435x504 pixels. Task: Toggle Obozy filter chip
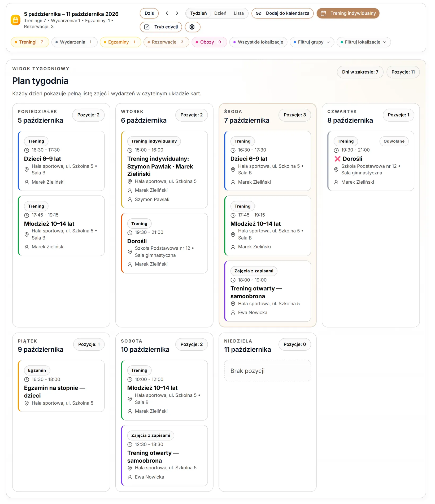click(209, 42)
